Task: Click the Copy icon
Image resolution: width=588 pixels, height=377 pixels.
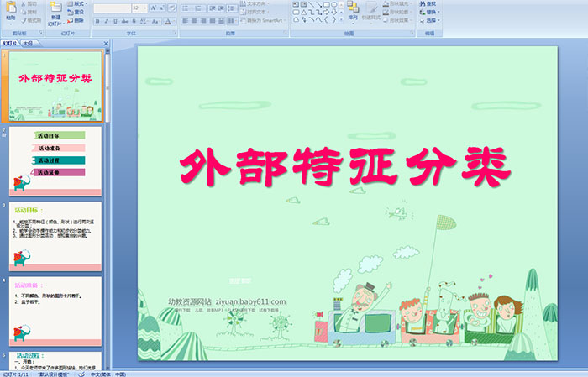Action: 24,12
